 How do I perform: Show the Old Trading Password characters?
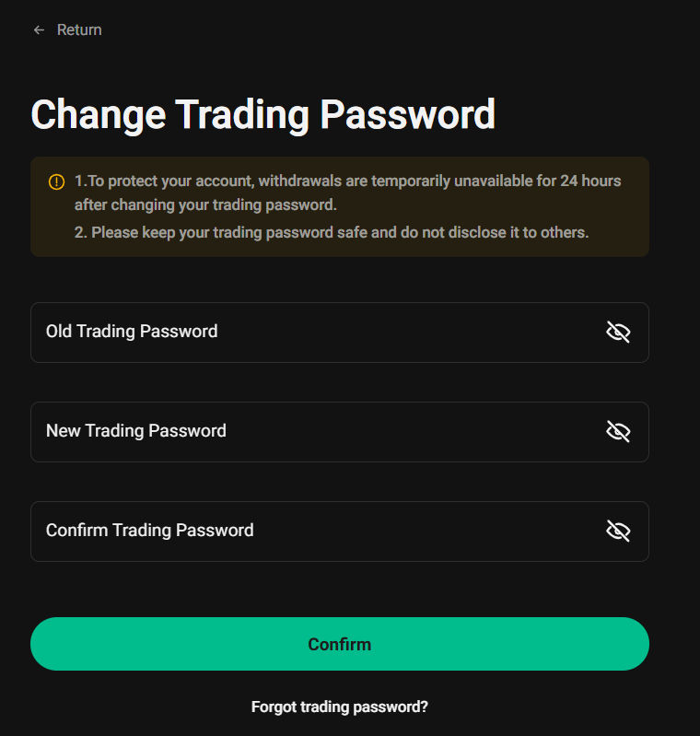click(618, 332)
